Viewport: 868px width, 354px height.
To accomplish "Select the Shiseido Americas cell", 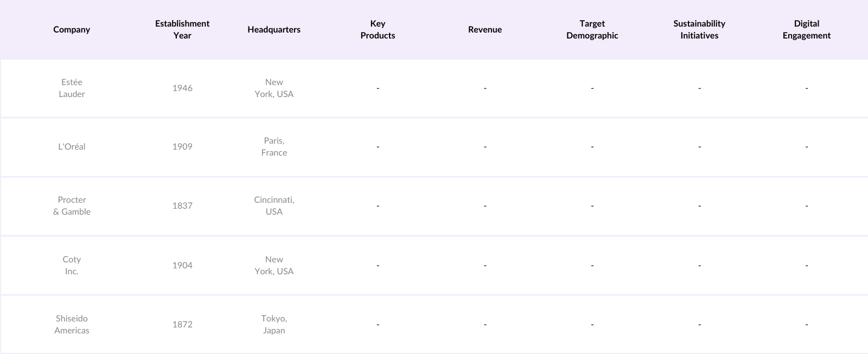I will 72,324.
